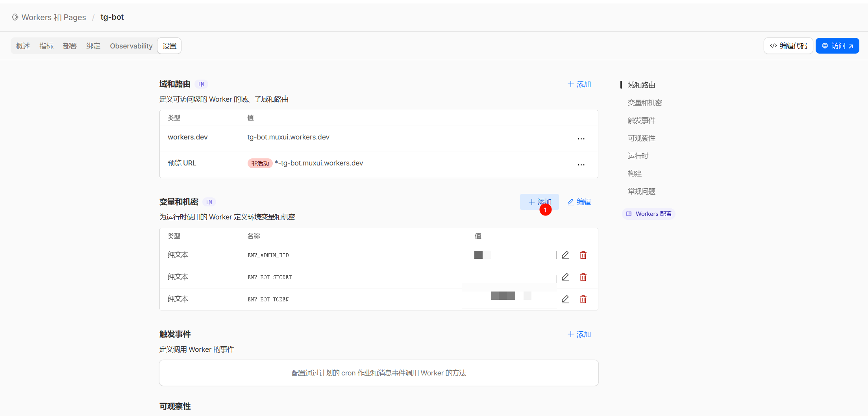
Task: Click the cron 作业 configuration placeholder
Action: 378,373
